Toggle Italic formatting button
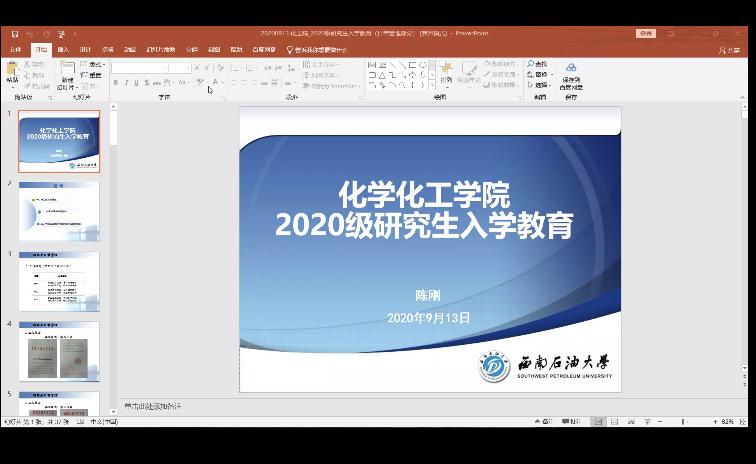The image size is (756, 464). point(127,83)
